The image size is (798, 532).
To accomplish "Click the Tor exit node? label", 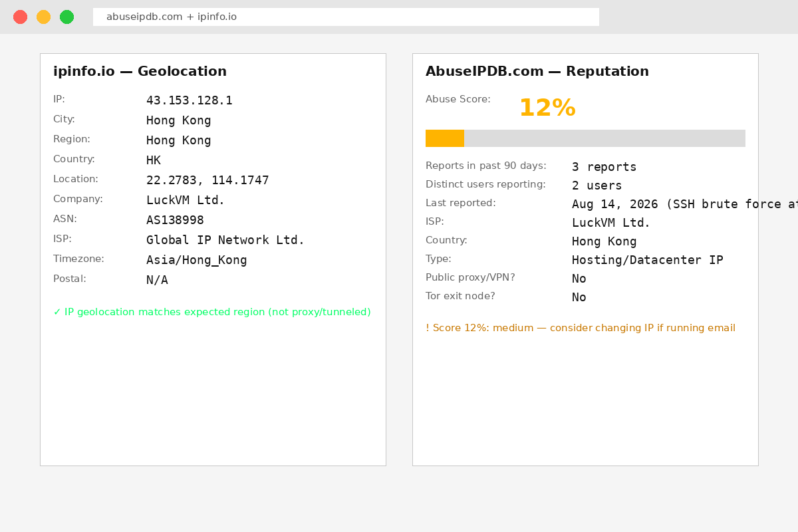I will tap(460, 296).
